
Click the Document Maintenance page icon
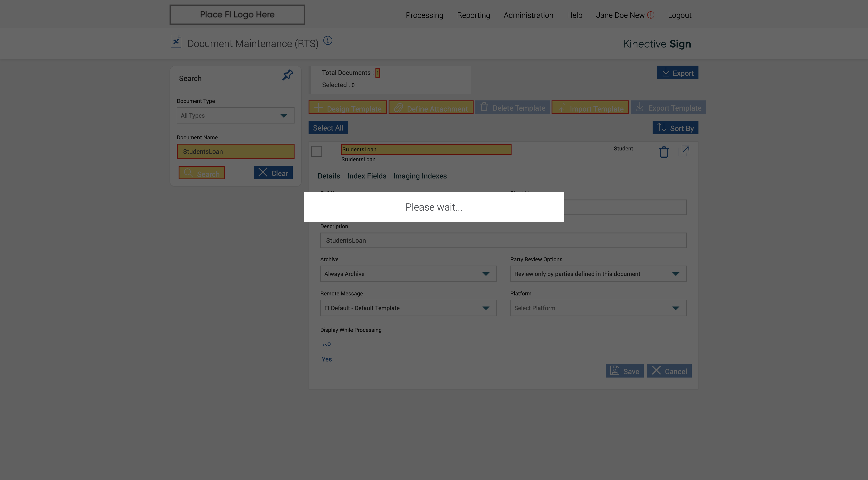tap(176, 42)
